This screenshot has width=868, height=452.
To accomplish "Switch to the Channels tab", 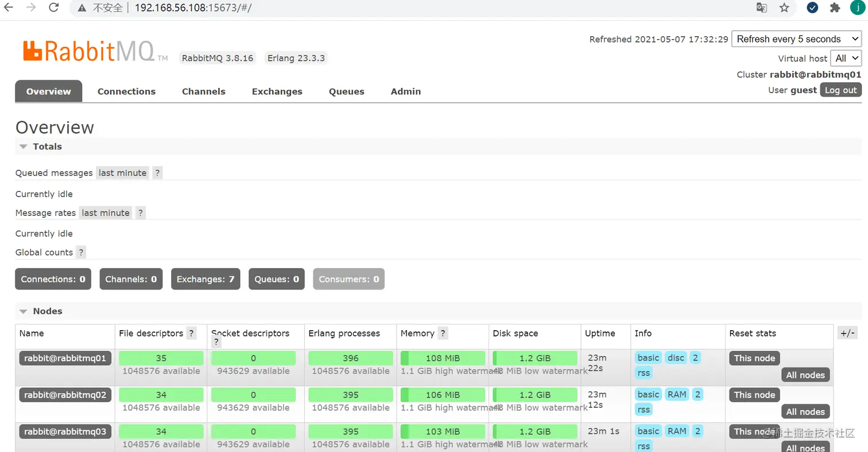I will point(204,91).
